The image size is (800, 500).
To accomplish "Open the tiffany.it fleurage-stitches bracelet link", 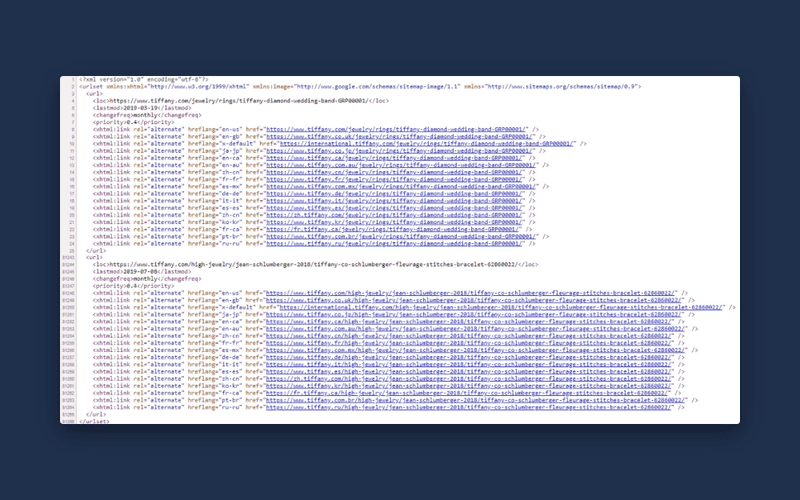I will [470, 365].
